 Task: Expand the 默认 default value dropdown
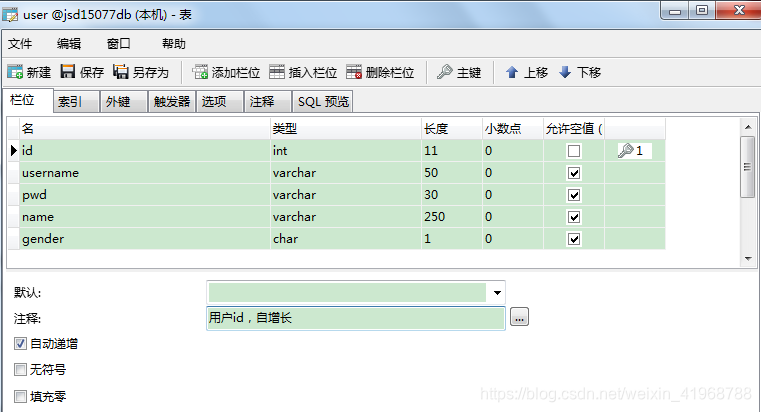497,292
